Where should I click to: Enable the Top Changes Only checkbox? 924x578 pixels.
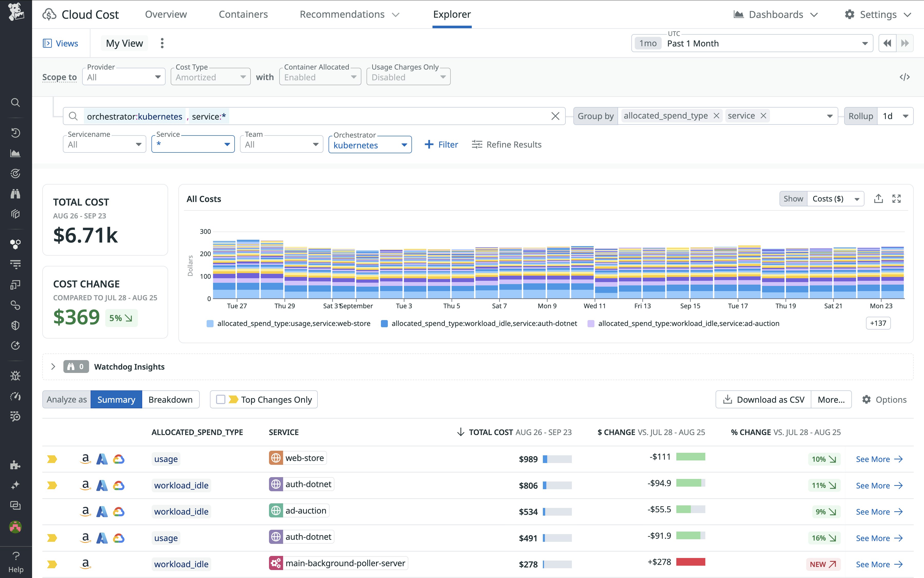[x=220, y=399]
